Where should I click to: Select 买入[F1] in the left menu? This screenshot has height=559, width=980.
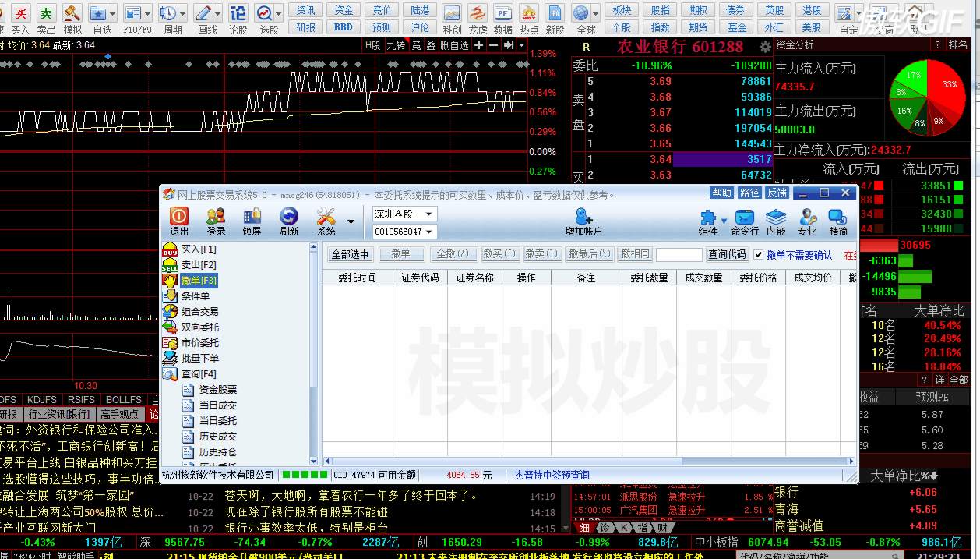tap(198, 249)
